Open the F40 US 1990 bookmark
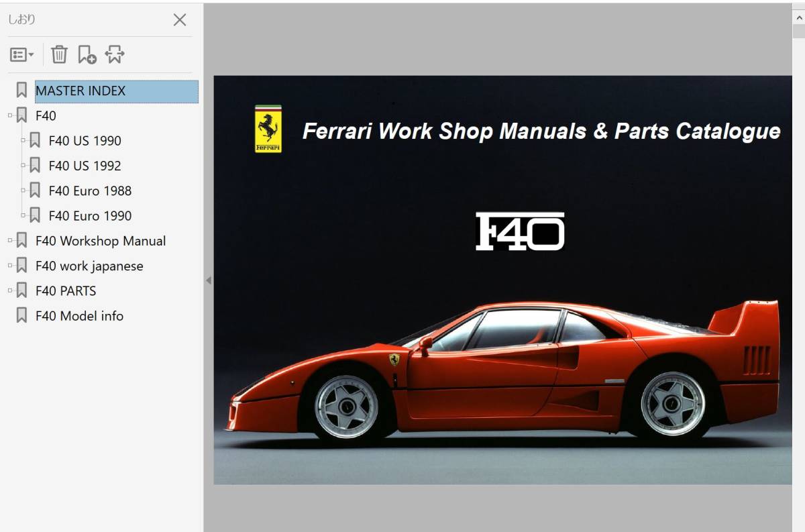This screenshot has width=805, height=532. pyautogui.click(x=85, y=141)
